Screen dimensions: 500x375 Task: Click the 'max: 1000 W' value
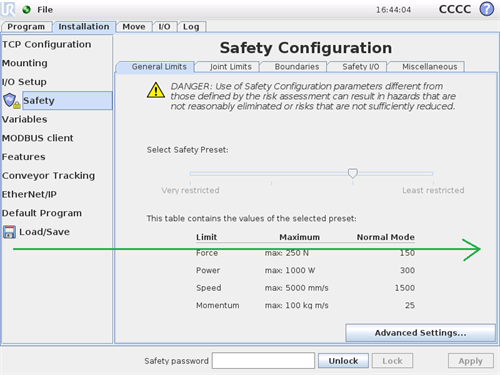290,270
